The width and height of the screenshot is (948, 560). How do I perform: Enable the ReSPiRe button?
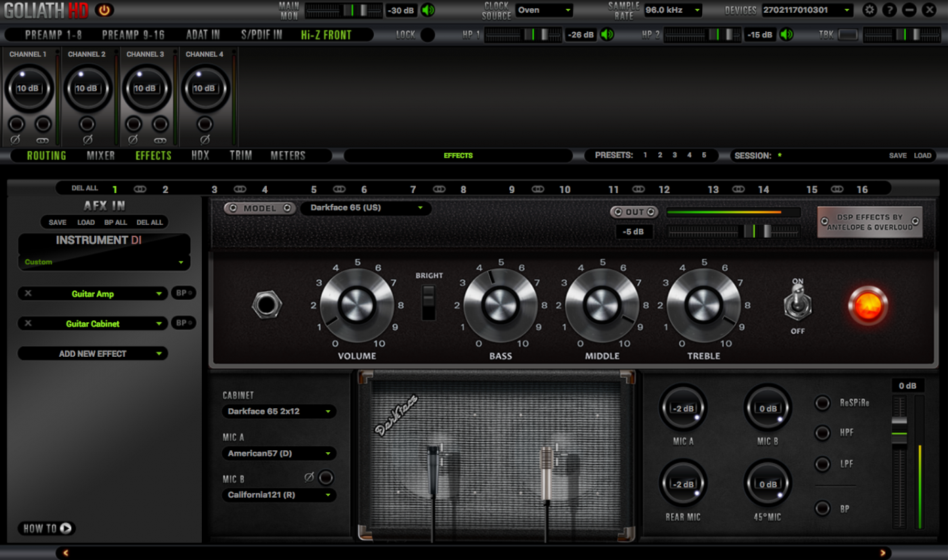point(822,404)
